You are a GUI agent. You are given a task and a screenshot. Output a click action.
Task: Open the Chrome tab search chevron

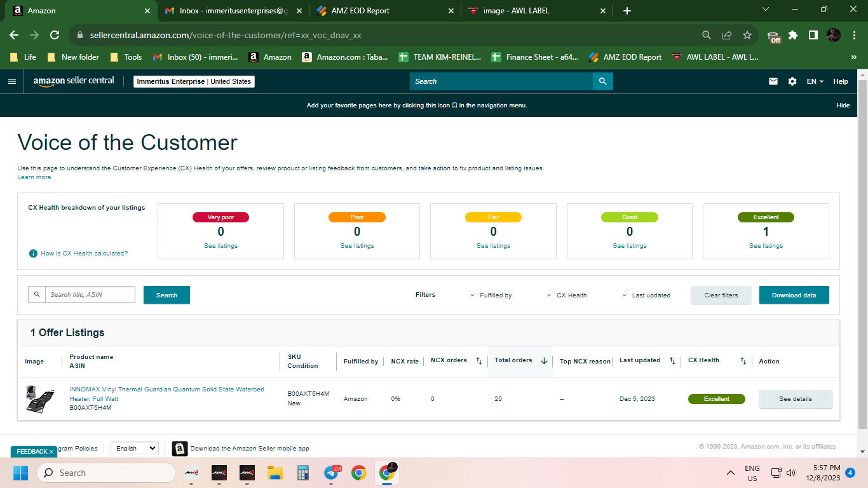(x=766, y=10)
